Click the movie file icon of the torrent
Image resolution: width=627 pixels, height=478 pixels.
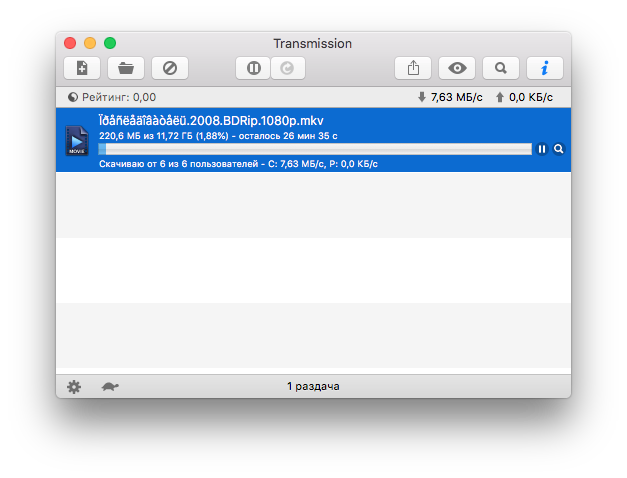click(77, 140)
